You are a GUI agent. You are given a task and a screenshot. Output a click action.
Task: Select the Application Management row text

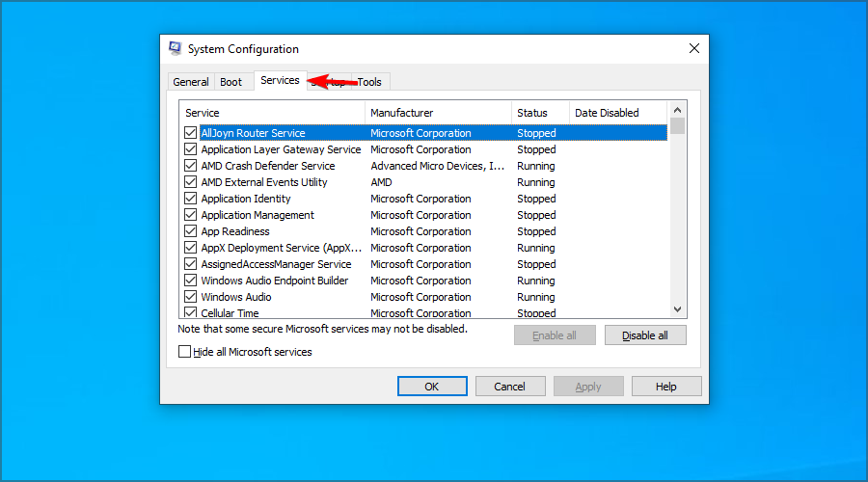(x=258, y=215)
